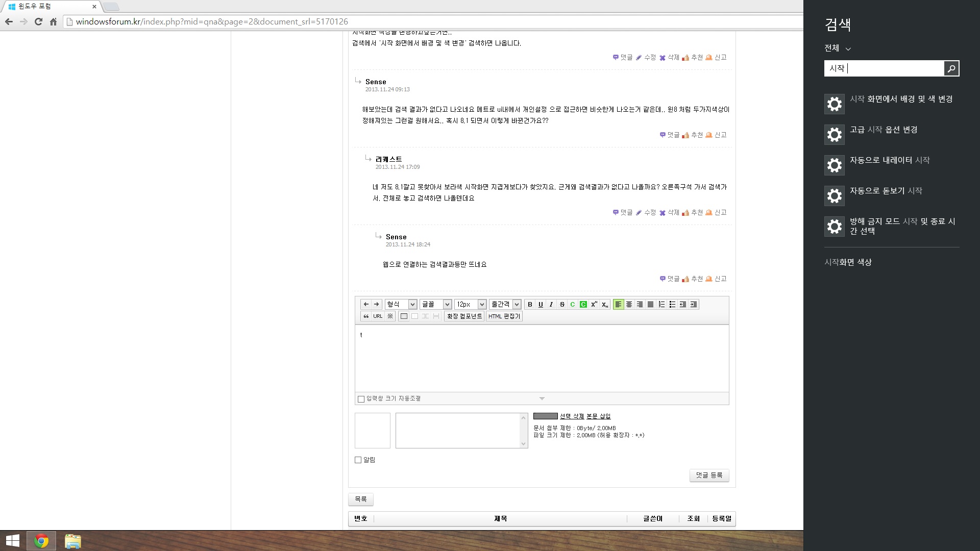
Task: Pick the green text color button
Action: click(x=573, y=305)
